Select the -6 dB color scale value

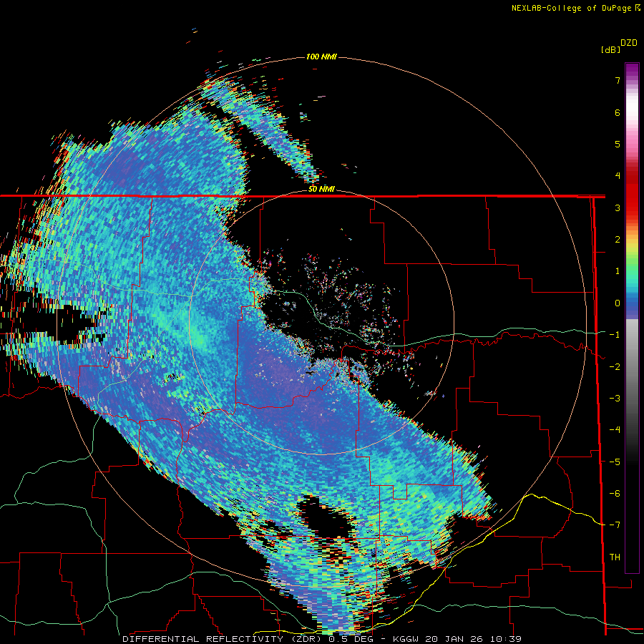[x=615, y=494]
